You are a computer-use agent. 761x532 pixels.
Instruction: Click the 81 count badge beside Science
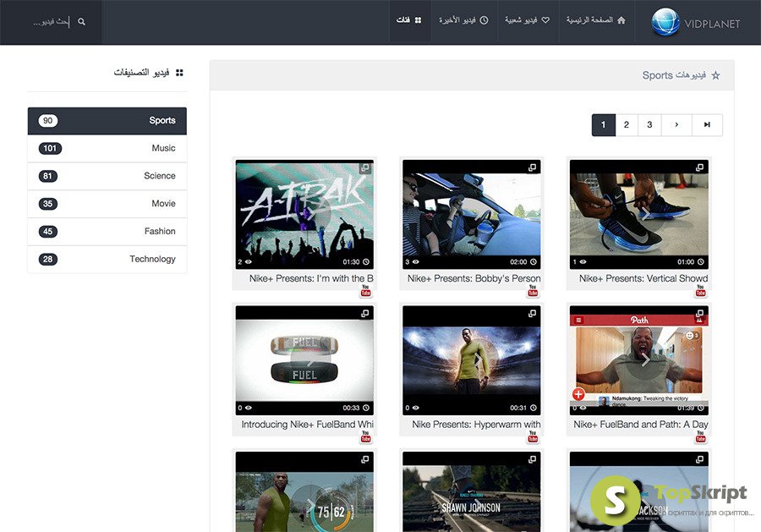coord(48,176)
